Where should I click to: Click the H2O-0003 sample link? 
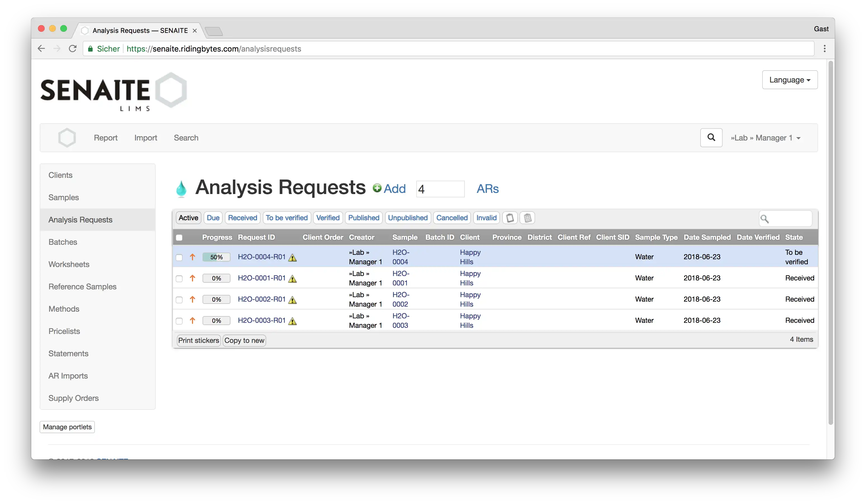click(400, 320)
